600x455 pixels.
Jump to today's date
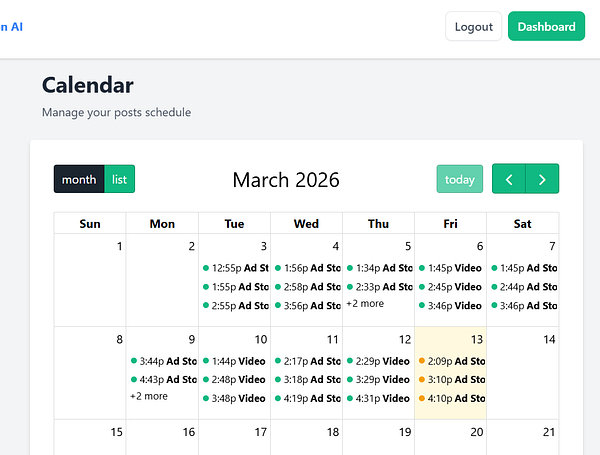tap(459, 179)
